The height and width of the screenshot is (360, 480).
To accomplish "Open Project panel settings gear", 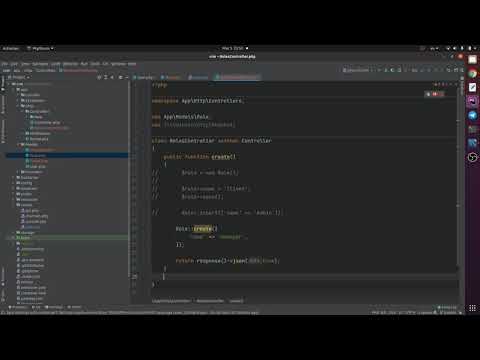I will (120, 77).
